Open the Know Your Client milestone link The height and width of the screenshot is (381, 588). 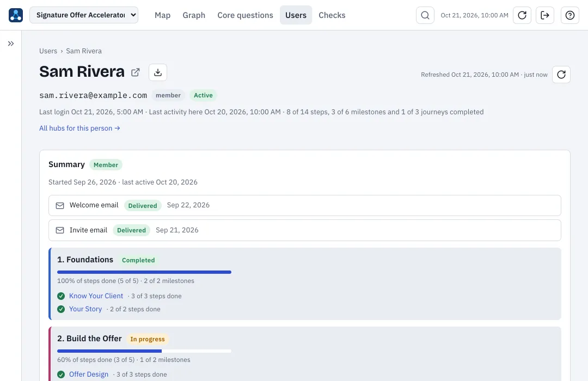tap(96, 296)
